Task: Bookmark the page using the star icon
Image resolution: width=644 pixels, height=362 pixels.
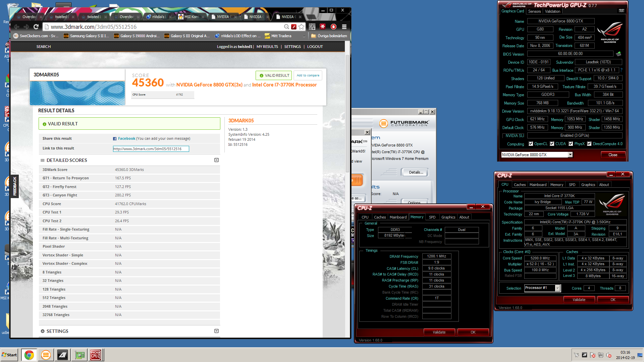Action: coord(301,27)
